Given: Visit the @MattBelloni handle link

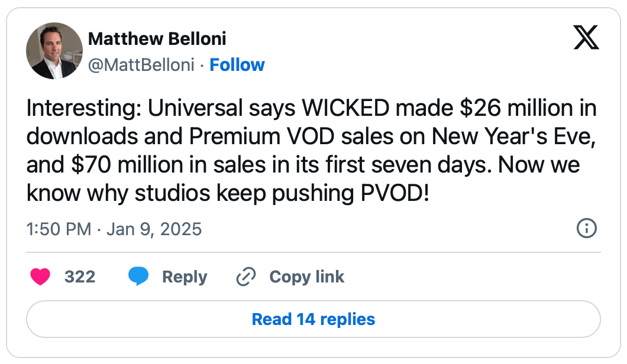Looking at the screenshot, I should pos(141,64).
